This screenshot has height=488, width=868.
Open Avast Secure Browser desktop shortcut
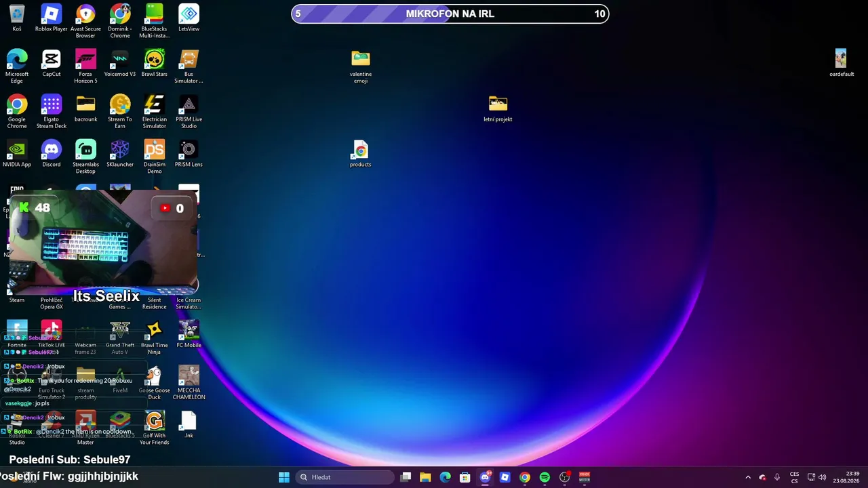85,21
